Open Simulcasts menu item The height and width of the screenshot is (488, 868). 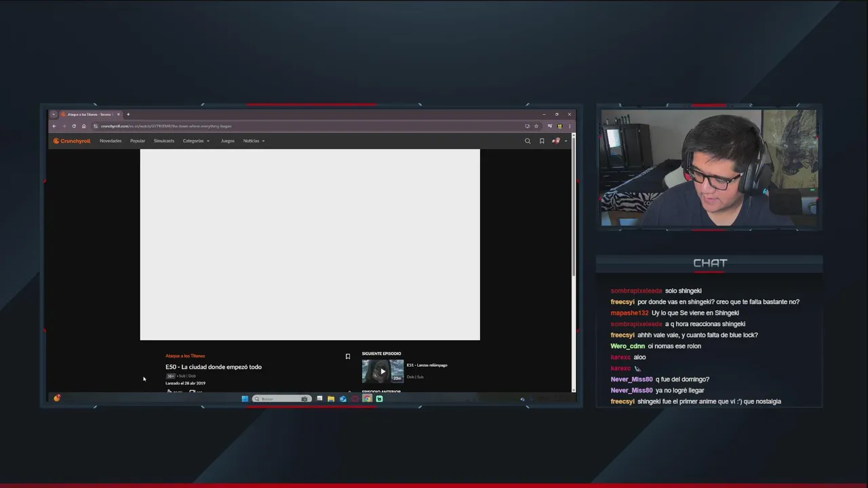pyautogui.click(x=164, y=141)
